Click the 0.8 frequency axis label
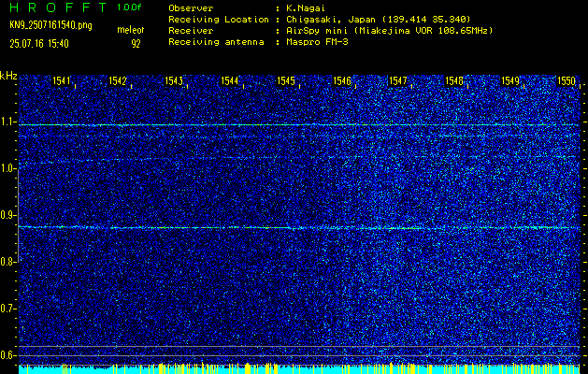 coord(7,262)
